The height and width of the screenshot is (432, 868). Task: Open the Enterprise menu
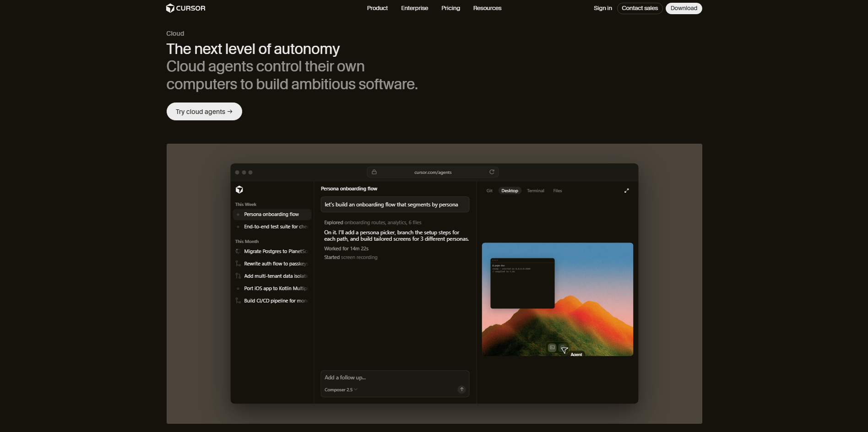(x=415, y=8)
